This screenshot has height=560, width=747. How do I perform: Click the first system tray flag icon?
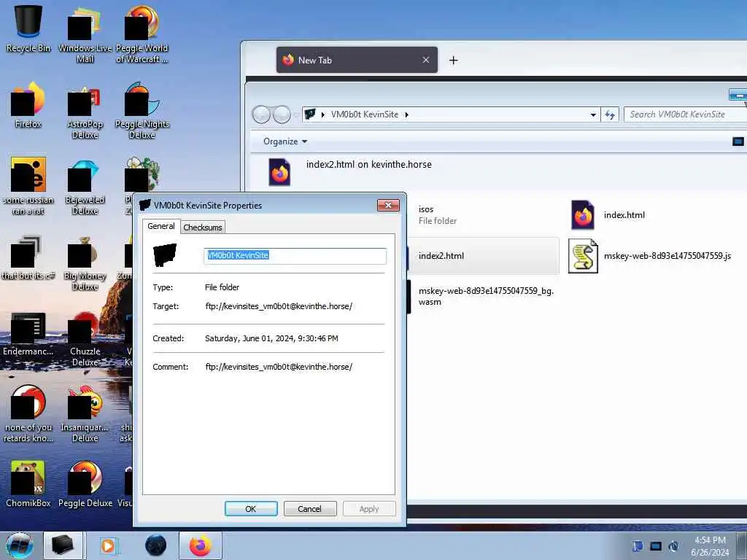[638, 546]
